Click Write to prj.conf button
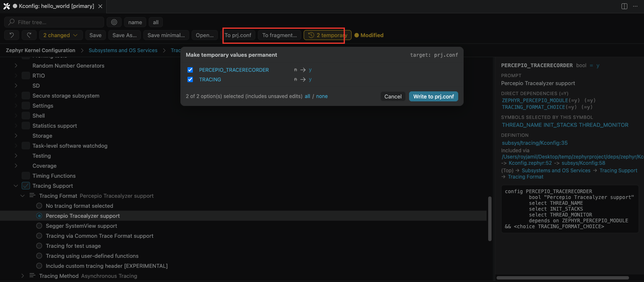 [433, 96]
